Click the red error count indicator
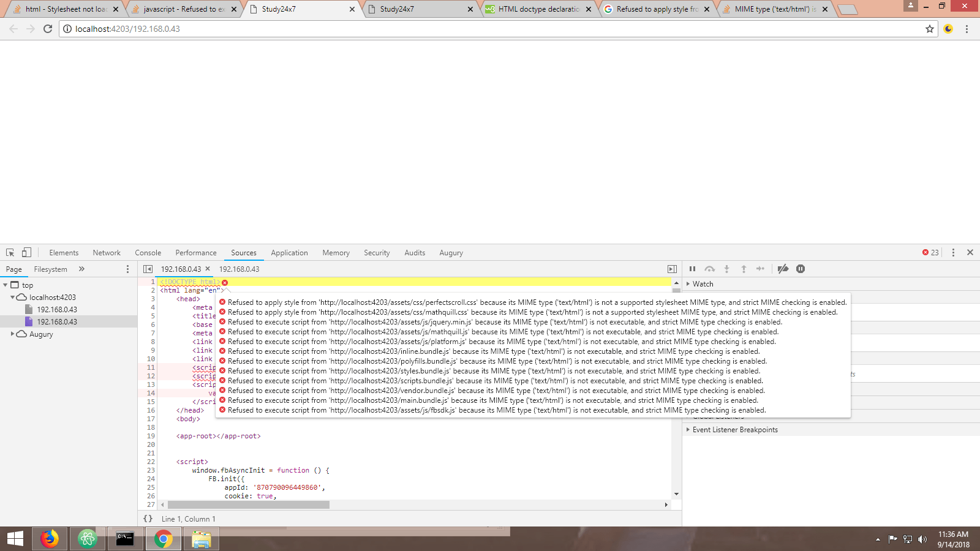The height and width of the screenshot is (551, 980). click(930, 252)
